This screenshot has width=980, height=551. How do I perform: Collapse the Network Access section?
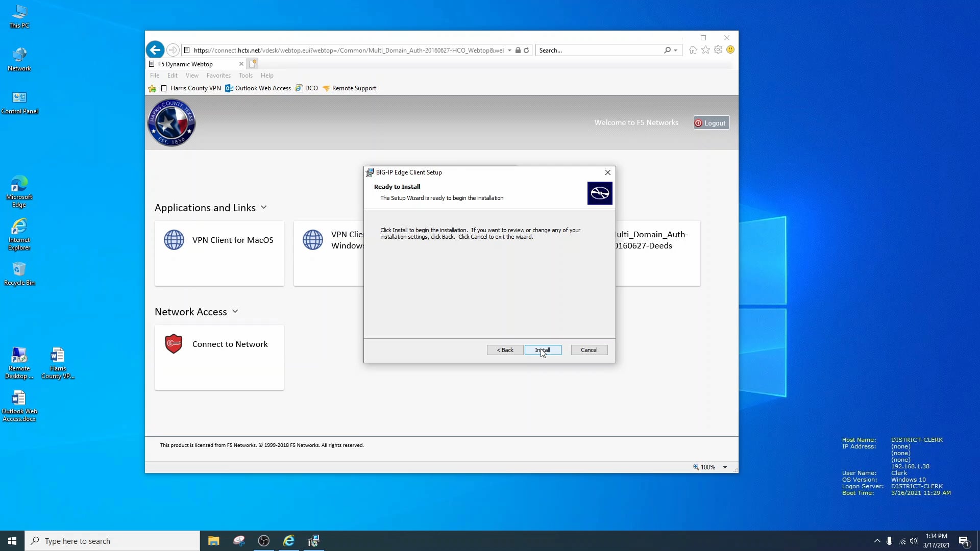coord(235,311)
